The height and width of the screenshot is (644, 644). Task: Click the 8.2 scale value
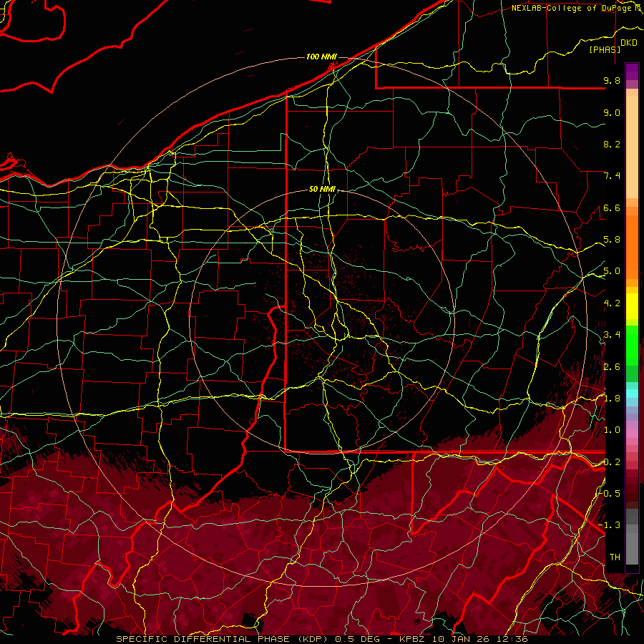point(612,144)
